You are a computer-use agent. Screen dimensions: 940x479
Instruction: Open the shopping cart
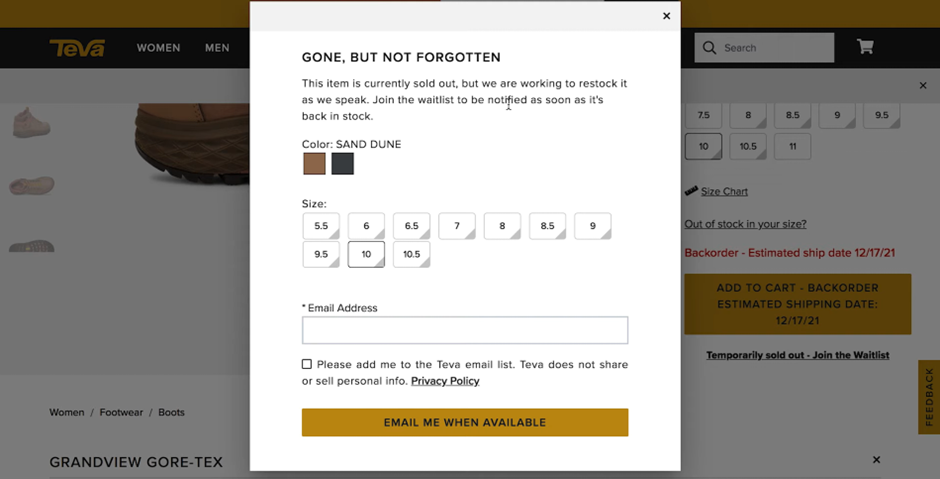click(865, 47)
